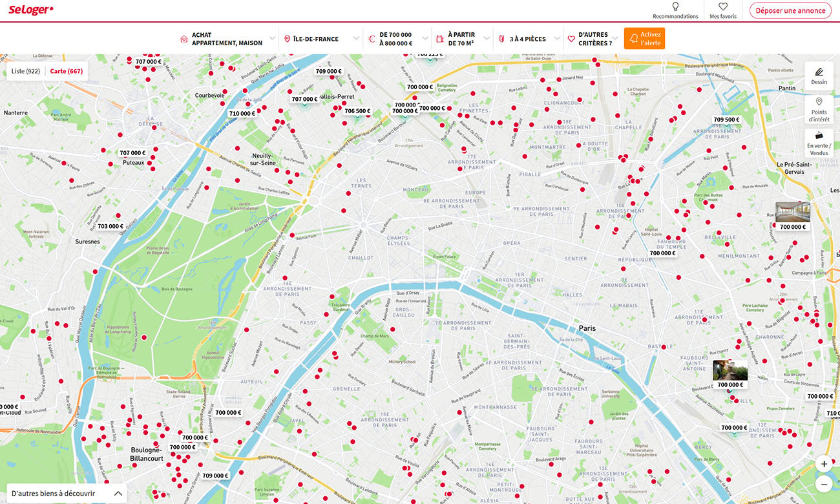Switch to Liste (922) view
Viewport: 840px width, 504px height.
click(x=26, y=71)
